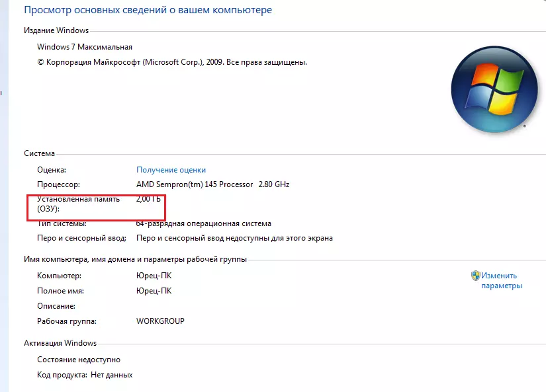Open the Изменить параметры link
The height and width of the screenshot is (392, 546).
pyautogui.click(x=501, y=281)
